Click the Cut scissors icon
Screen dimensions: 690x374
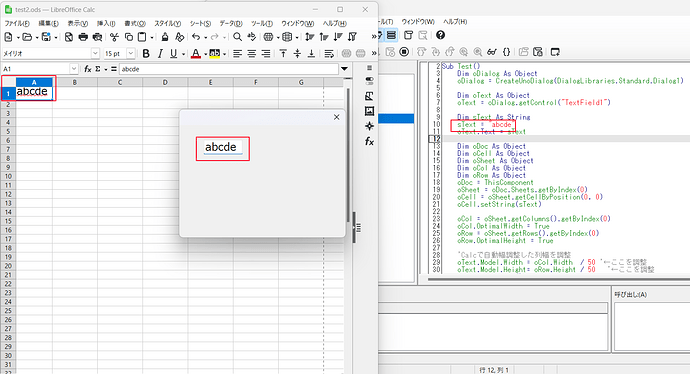pos(114,37)
